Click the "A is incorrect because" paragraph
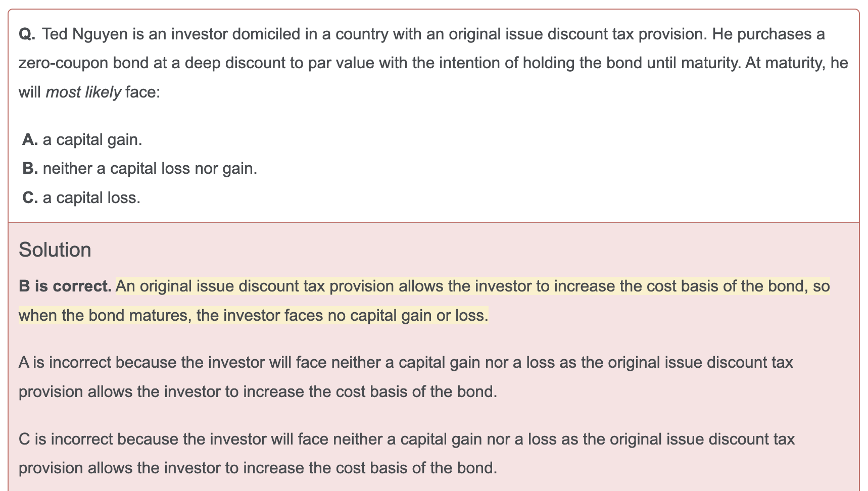The height and width of the screenshot is (491, 868). (x=406, y=377)
